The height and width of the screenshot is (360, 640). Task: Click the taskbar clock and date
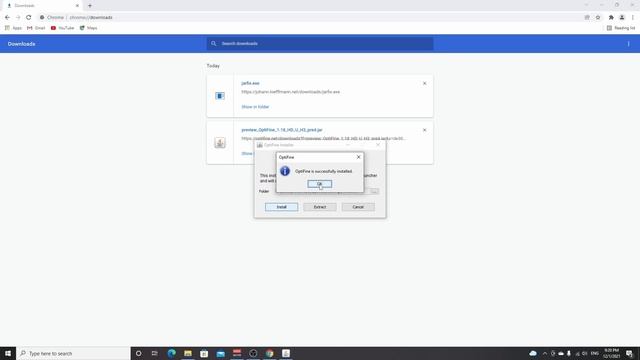tap(611, 353)
